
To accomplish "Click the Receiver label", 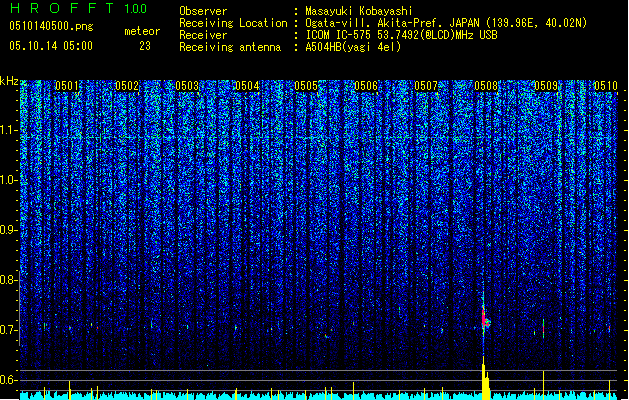I will coord(203,35).
